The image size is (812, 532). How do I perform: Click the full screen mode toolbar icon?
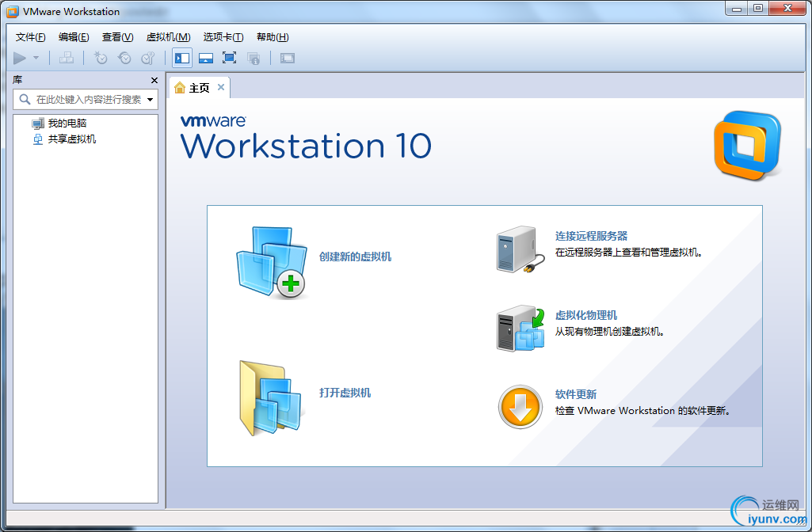230,58
